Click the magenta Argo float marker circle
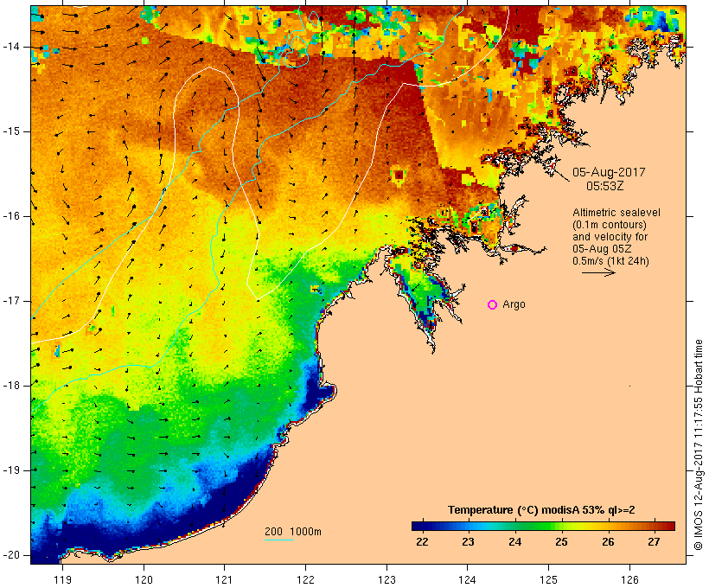Screen dimensions: 709x588 pyautogui.click(x=493, y=305)
